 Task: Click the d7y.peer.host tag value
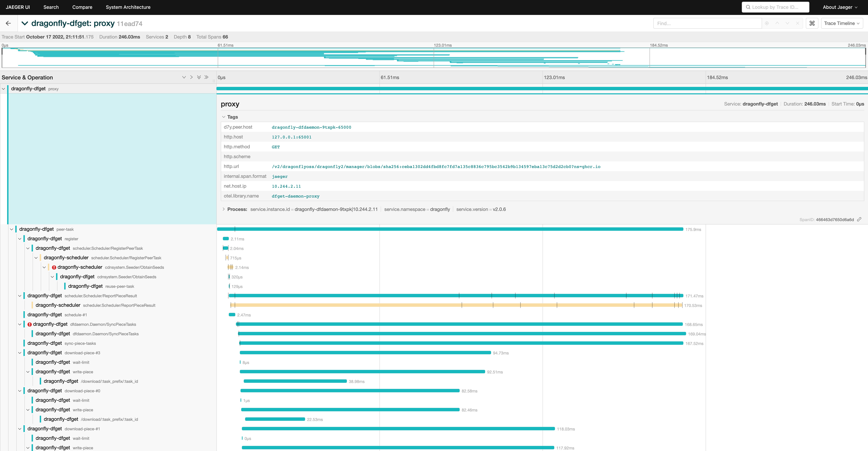tap(311, 127)
